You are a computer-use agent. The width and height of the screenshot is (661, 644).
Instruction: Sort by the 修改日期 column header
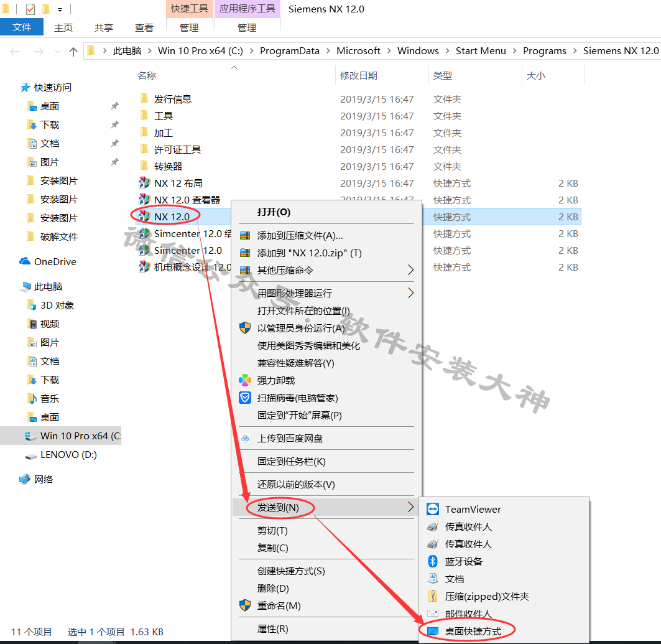point(359,75)
